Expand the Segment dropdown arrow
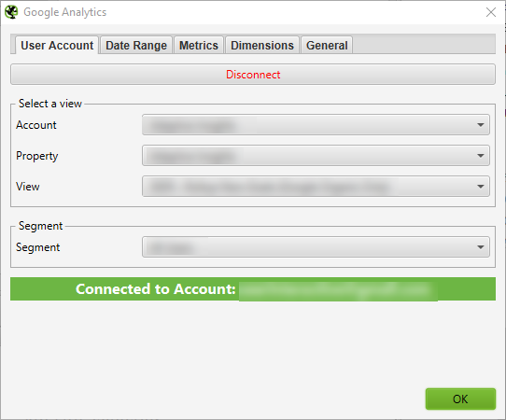The image size is (506, 420). 481,247
